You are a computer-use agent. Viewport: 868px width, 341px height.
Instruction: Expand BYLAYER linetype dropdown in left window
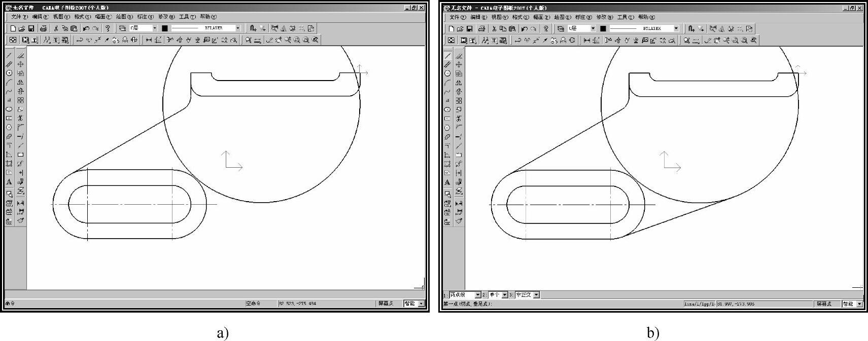tap(237, 28)
